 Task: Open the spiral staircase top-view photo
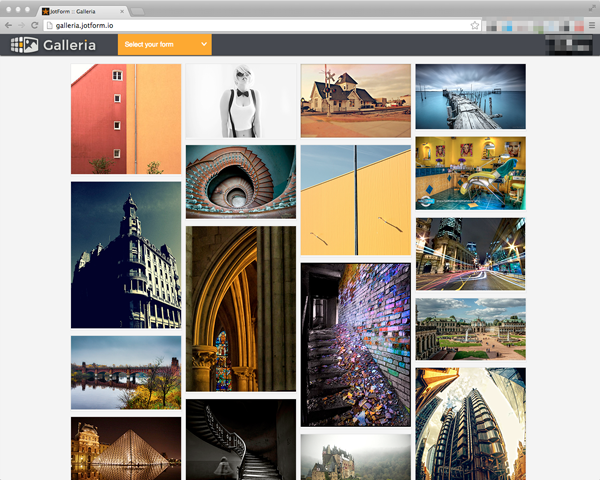241,182
